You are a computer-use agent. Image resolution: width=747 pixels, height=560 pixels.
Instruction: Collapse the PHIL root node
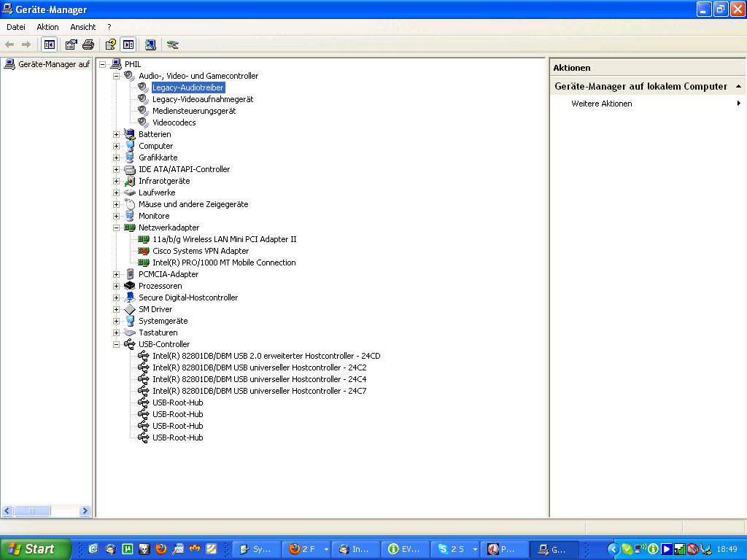pos(102,64)
